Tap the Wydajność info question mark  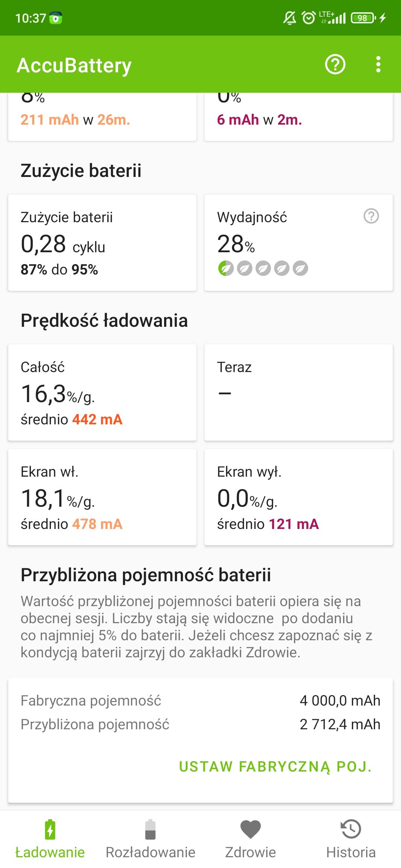[371, 216]
